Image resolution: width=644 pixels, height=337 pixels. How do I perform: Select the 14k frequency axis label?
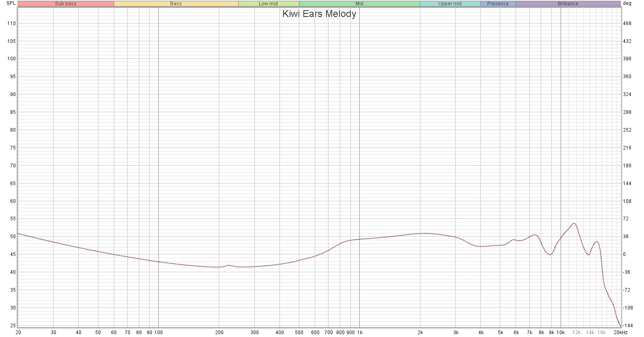pos(590,333)
